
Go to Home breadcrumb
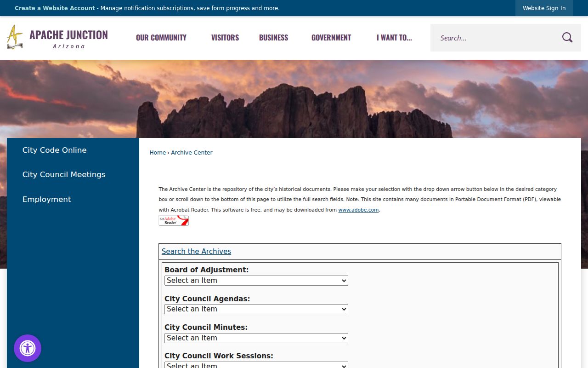(158, 153)
